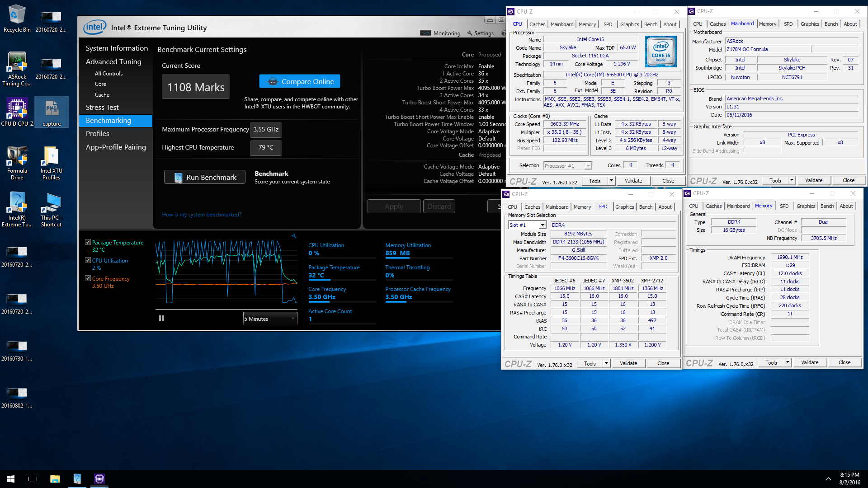Launch Intel(R) Extreme Tuning desktop shortcut
868x488 pixels.
pyautogui.click(x=17, y=209)
